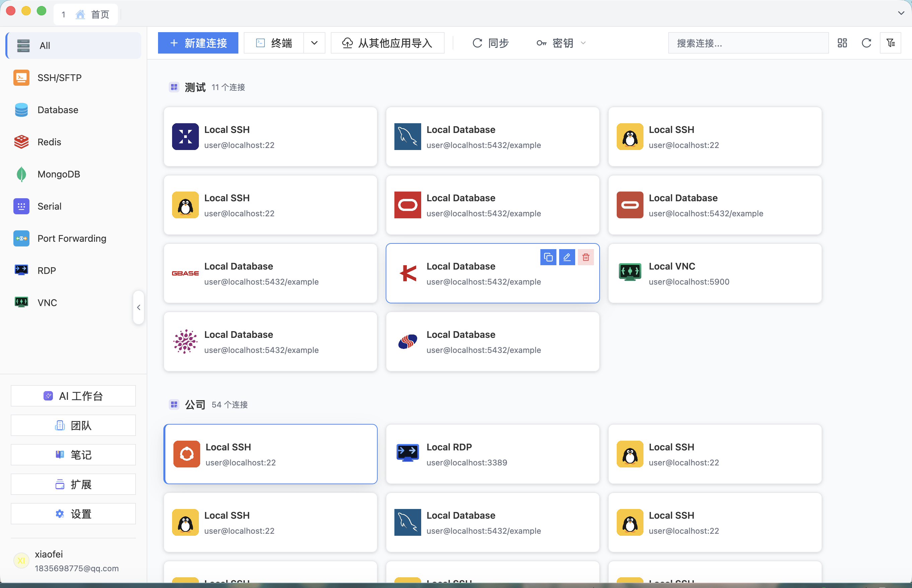The image size is (912, 588).
Task: Open the 密钥 dropdown menu
Action: coord(561,43)
